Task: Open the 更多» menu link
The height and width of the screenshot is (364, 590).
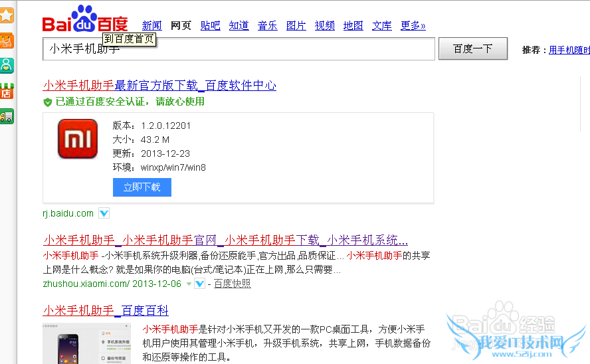Action: click(413, 25)
